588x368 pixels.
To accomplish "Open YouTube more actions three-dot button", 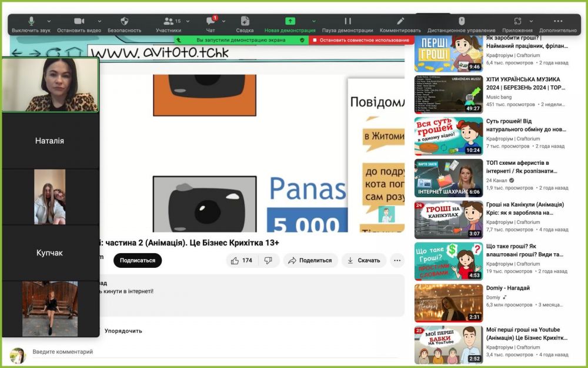I will [397, 260].
